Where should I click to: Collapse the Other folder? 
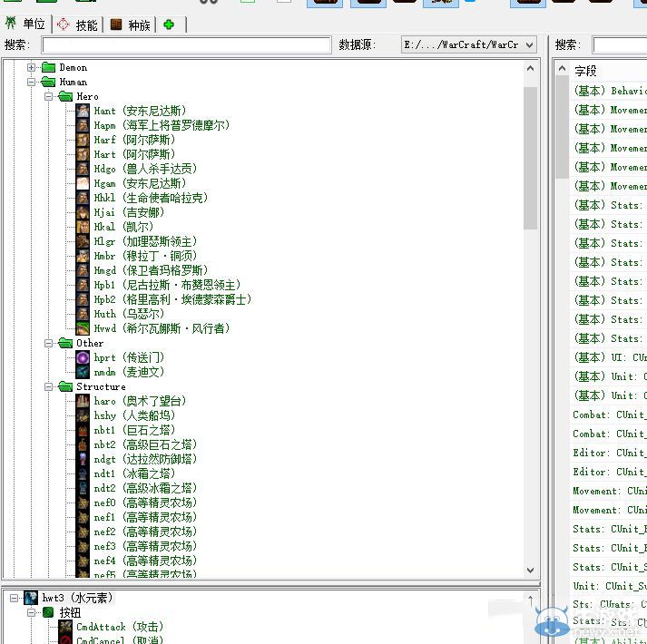click(49, 343)
